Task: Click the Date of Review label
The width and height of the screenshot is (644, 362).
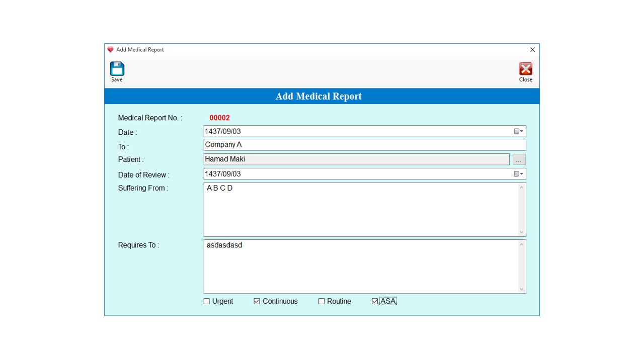Action: click(143, 175)
